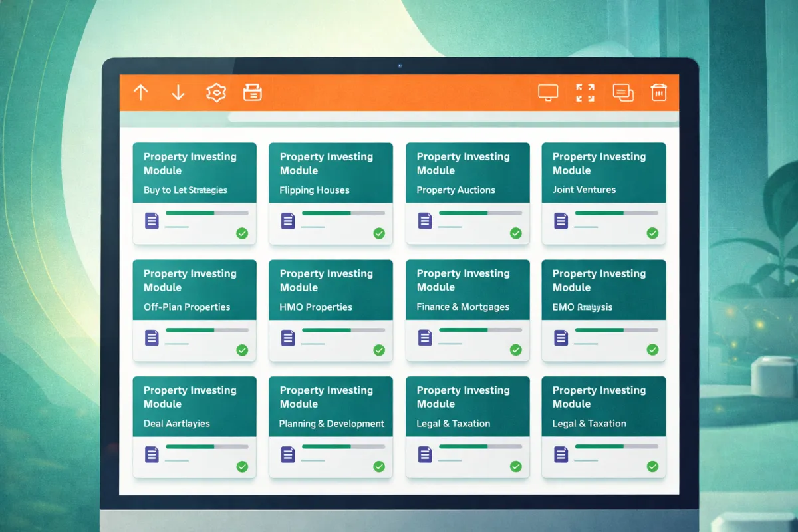Open comments via the chat bubbles icon

coord(622,92)
